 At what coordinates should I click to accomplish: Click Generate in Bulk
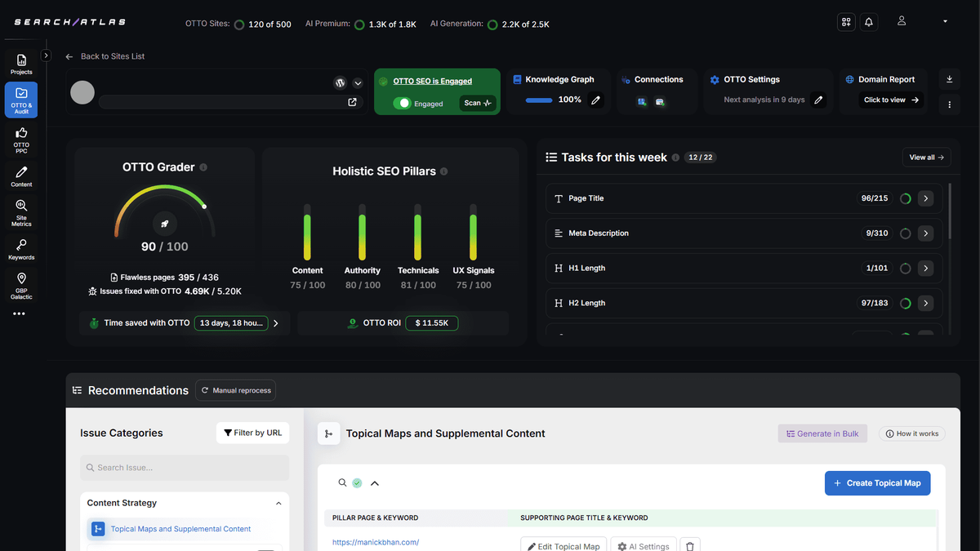pyautogui.click(x=822, y=433)
